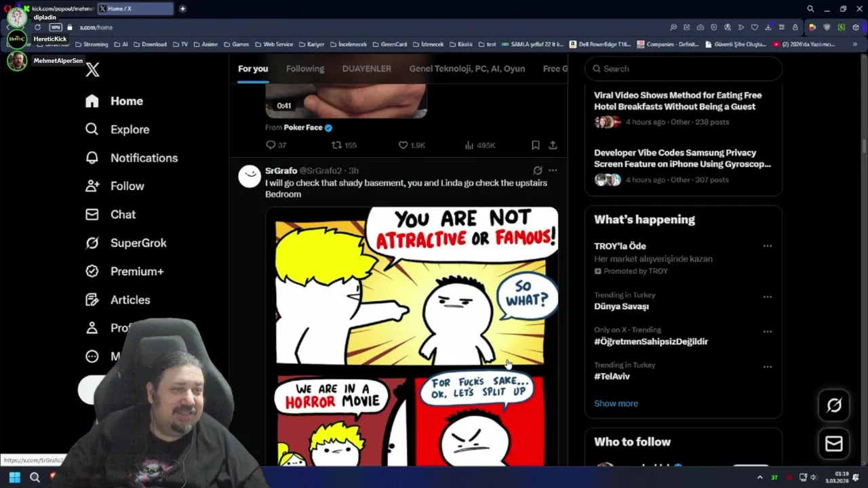Repost the Poker Face post
868x488 pixels.
(344, 145)
